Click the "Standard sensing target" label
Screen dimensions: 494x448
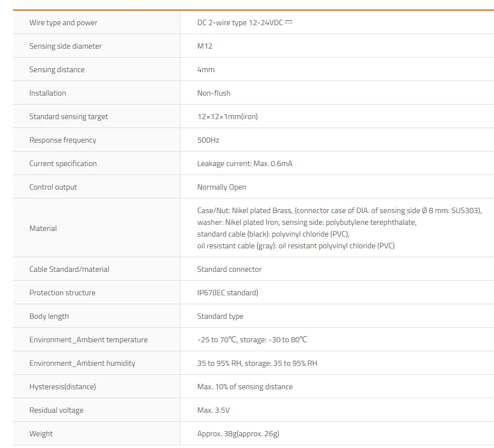[69, 117]
